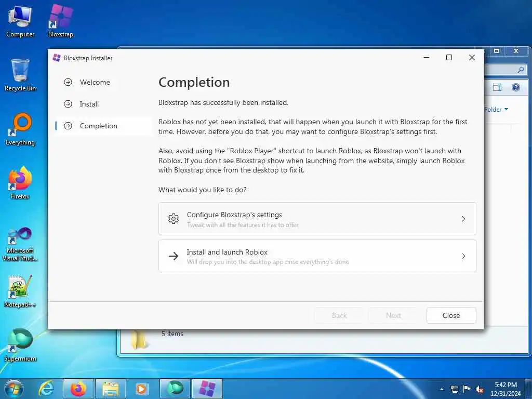Viewport: 532px width, 399px height.
Task: Open the Recycle Bin desktop icon
Action: pos(20,75)
